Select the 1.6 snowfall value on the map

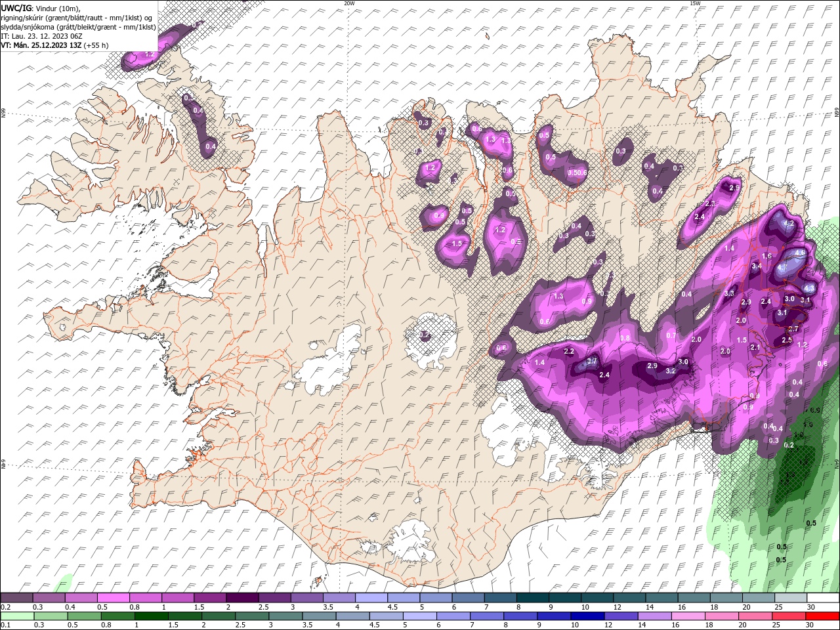point(767,257)
